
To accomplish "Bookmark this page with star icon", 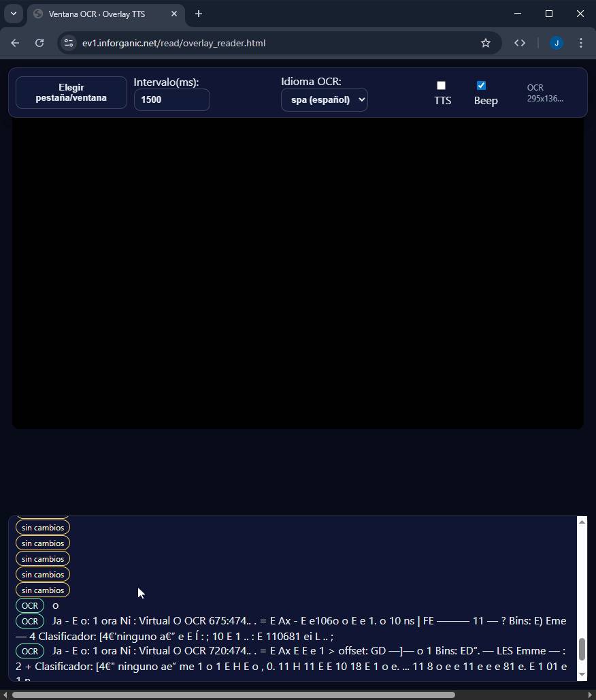I will click(x=485, y=43).
